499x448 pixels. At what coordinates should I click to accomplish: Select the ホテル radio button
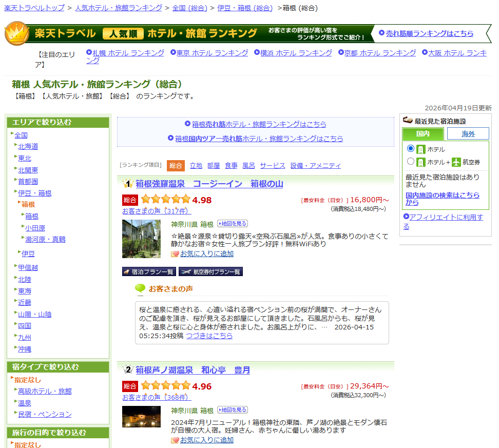[x=410, y=149]
